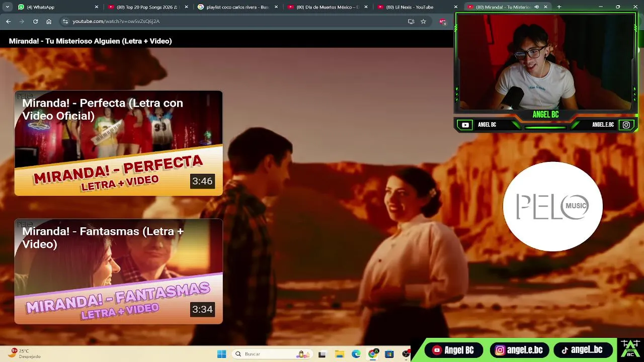Switch to the WhatsApp tab
The height and width of the screenshot is (362, 644).
[58, 7]
